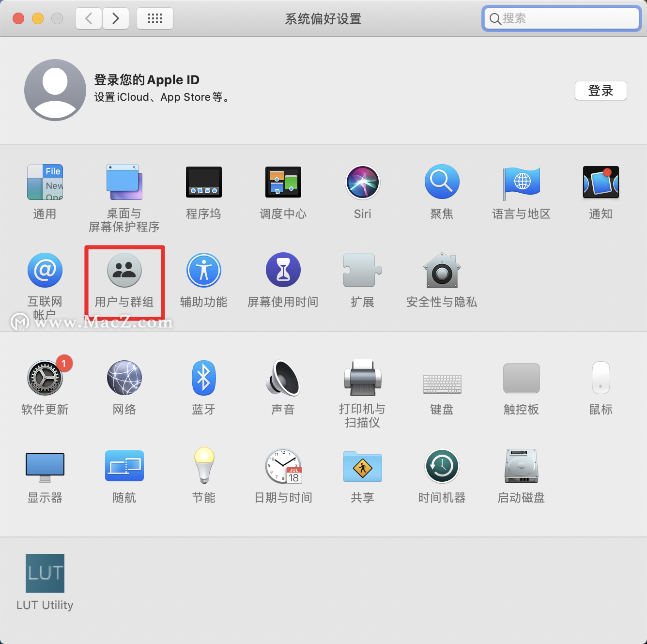Open 用户与群组 Users & Groups
647x644 pixels.
(124, 270)
